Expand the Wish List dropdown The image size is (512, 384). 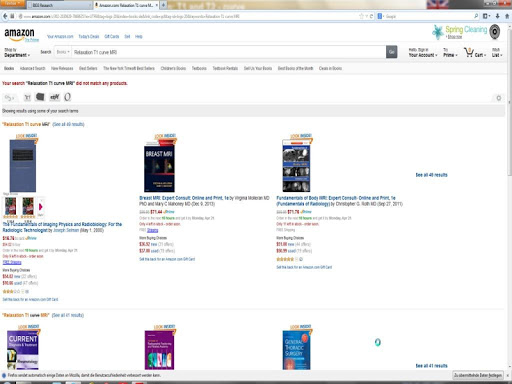[x=497, y=53]
